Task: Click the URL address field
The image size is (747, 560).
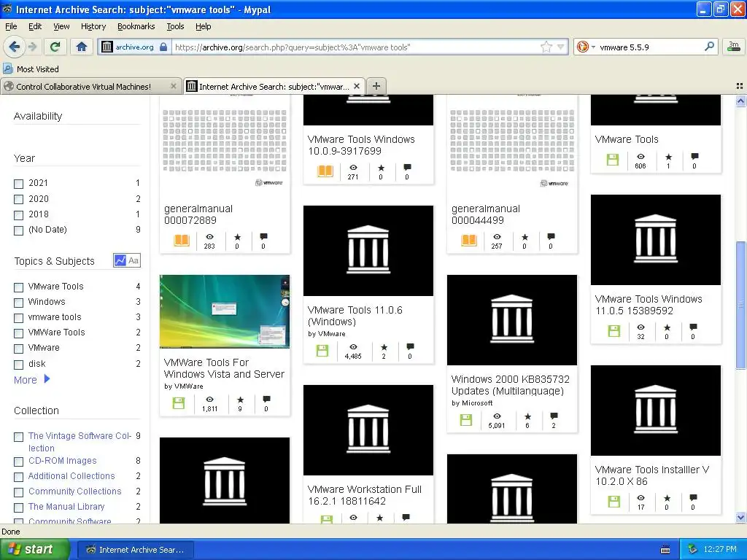Action: [355, 47]
